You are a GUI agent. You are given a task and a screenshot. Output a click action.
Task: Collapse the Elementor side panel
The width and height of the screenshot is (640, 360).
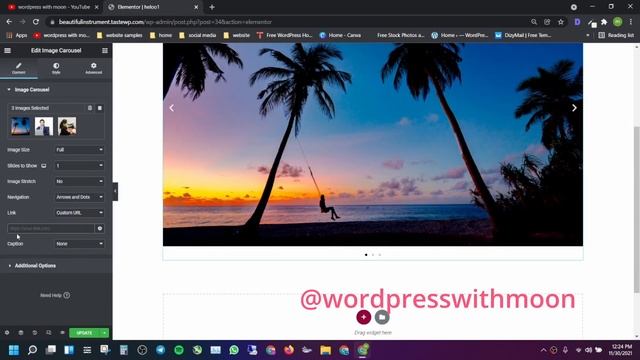115,191
